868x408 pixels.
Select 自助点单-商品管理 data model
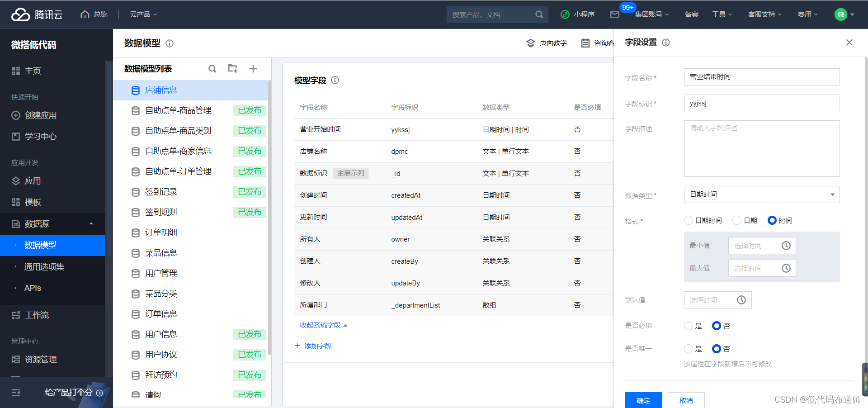(190, 110)
